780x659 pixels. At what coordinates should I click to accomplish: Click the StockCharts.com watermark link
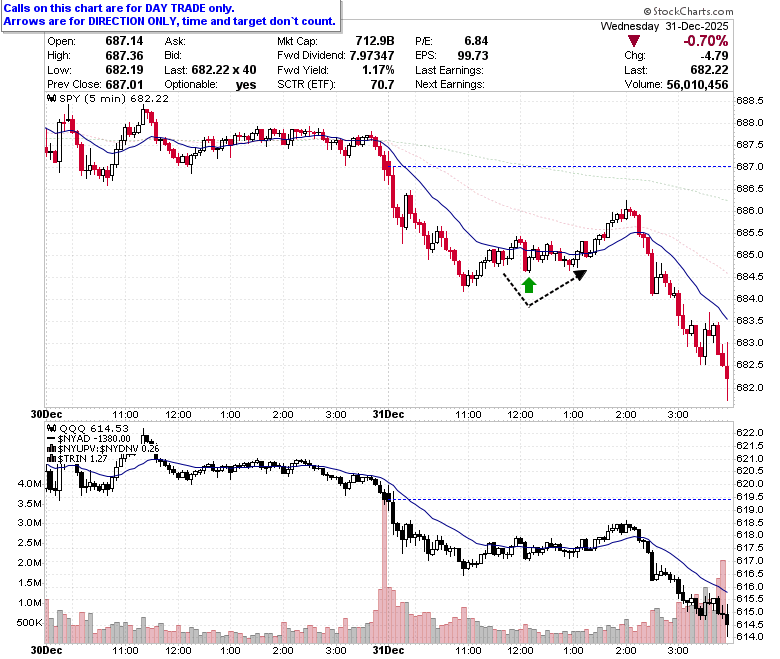click(688, 11)
